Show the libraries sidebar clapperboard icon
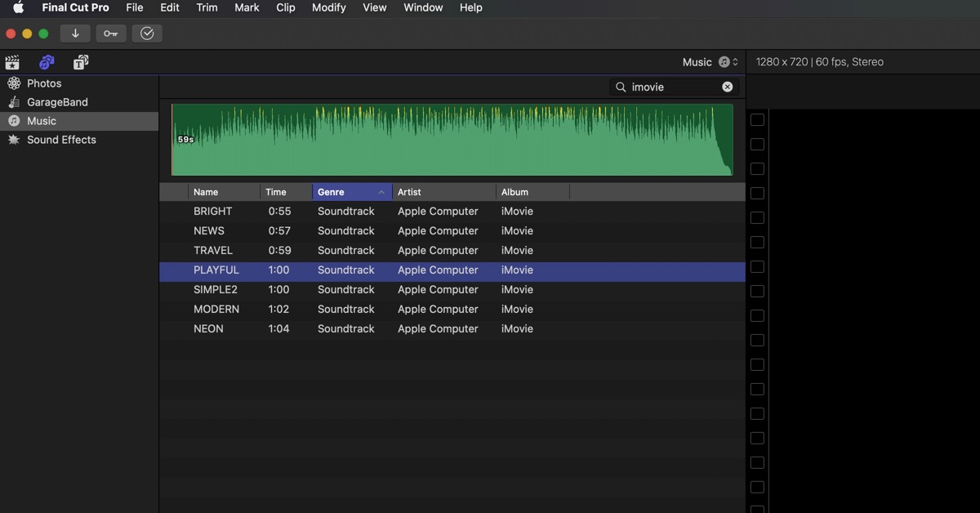980x513 pixels. pyautogui.click(x=12, y=62)
